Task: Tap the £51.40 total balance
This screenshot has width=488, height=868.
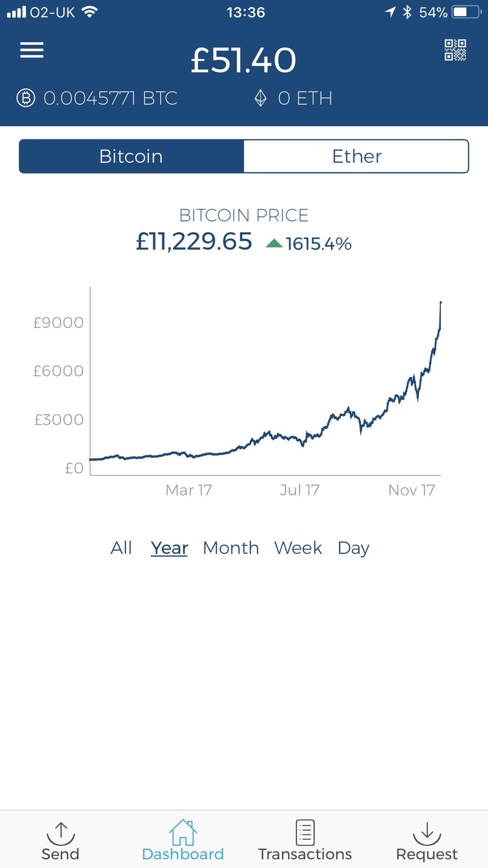Action: click(243, 60)
